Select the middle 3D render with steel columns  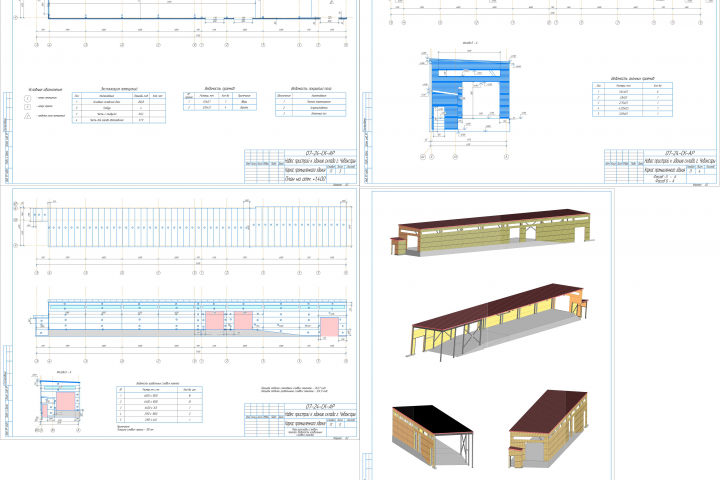[x=497, y=322]
